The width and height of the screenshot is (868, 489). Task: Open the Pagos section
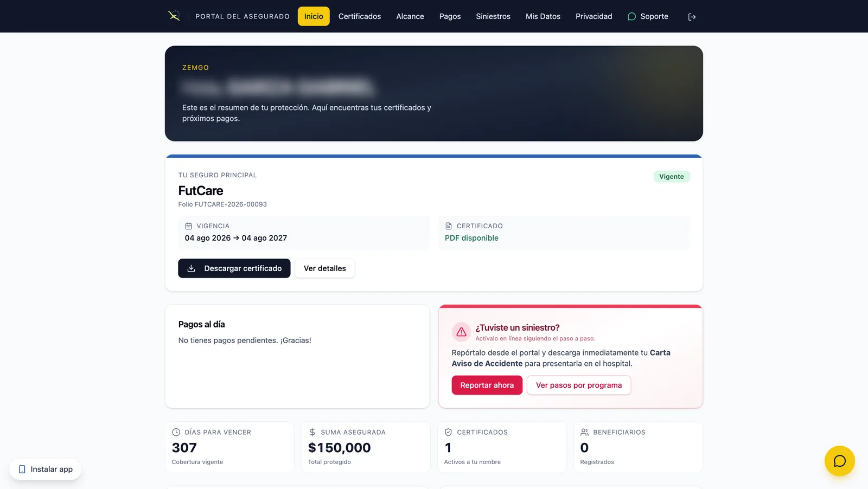point(450,16)
